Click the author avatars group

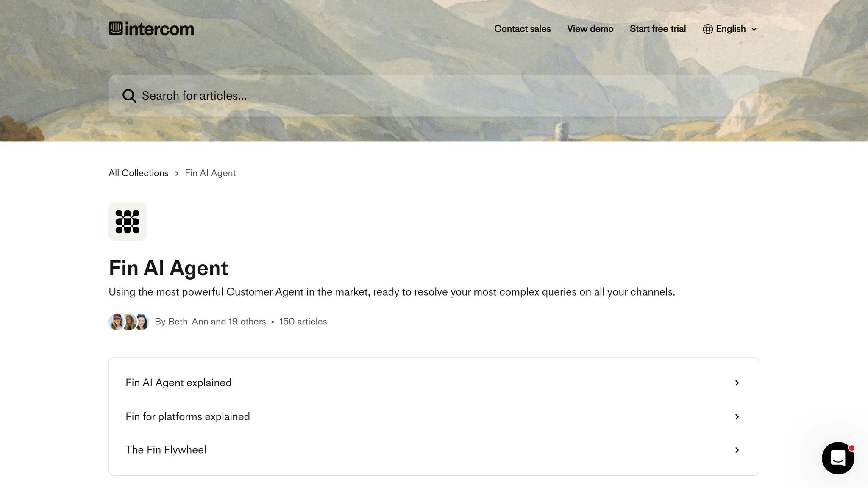tap(129, 322)
